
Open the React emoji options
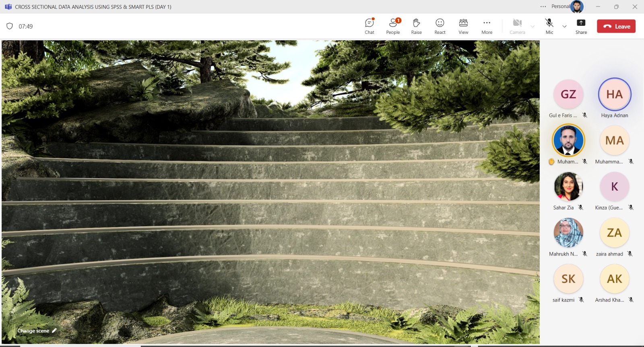pos(440,26)
